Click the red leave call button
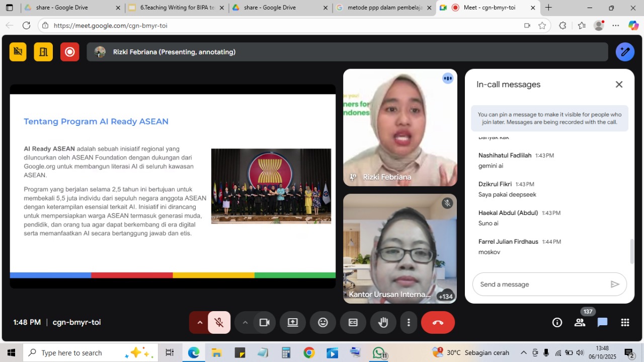Viewport: 644px width, 362px height. coord(438,323)
